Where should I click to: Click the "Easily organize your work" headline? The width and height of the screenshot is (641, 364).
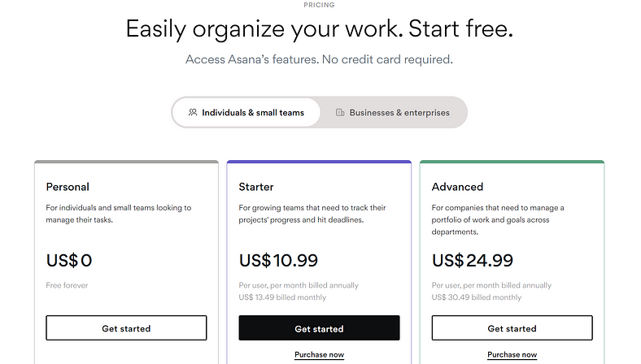[x=320, y=30]
